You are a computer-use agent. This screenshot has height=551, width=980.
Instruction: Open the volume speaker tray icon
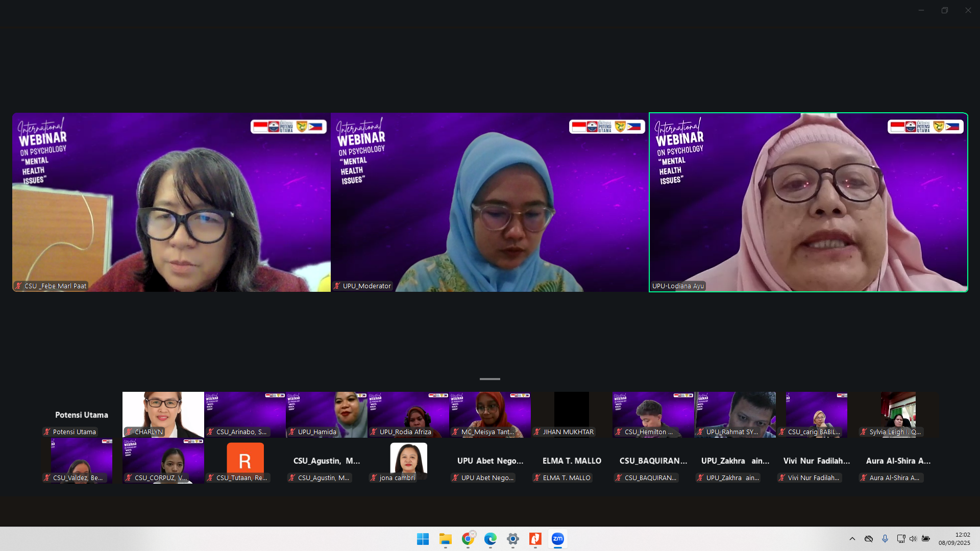click(913, 539)
